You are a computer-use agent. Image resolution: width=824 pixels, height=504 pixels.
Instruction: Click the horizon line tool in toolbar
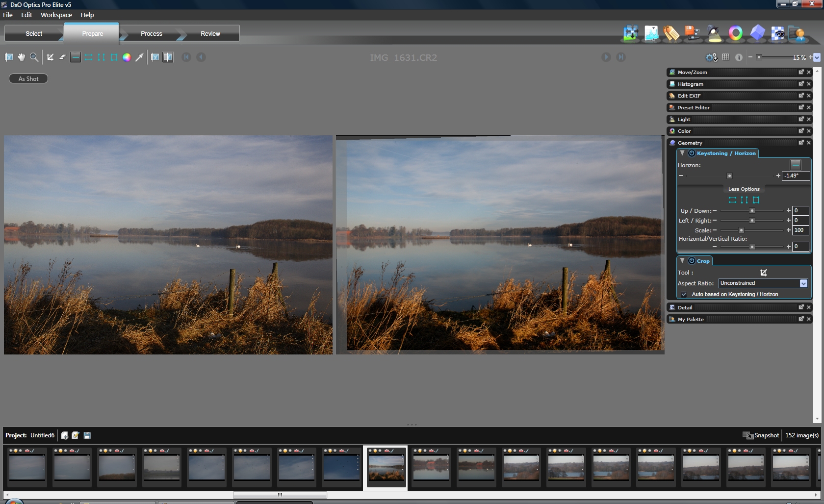point(76,57)
